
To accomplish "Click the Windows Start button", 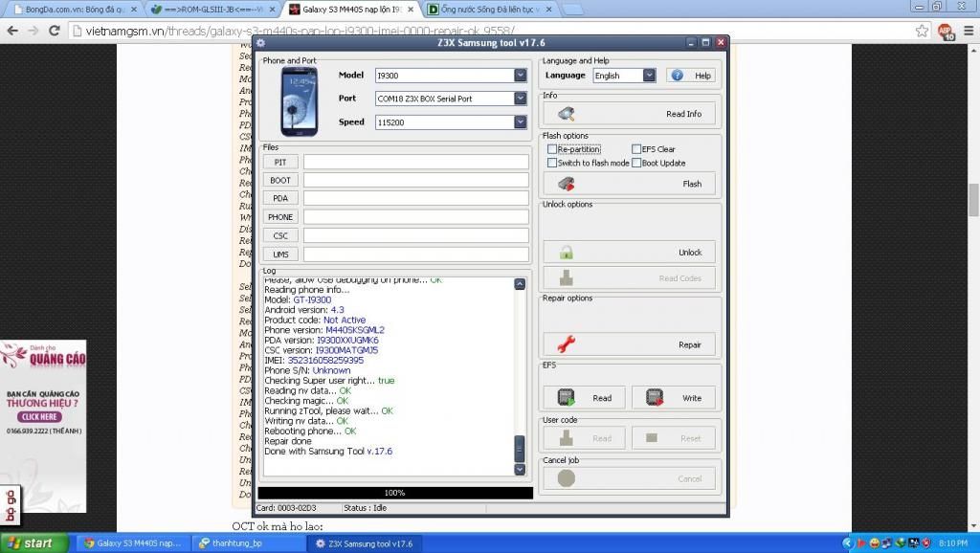I will [x=33, y=543].
